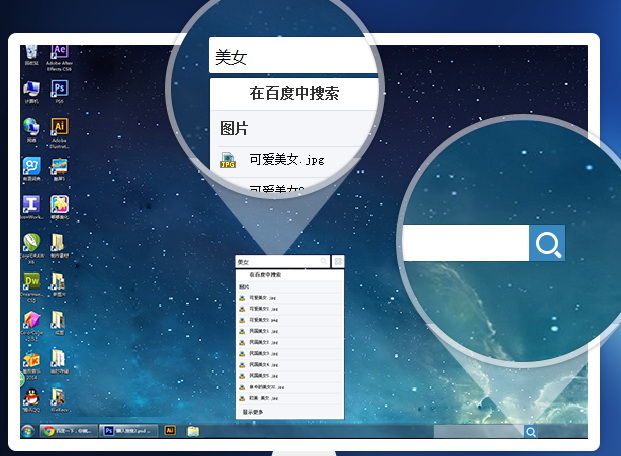
Task: Click the grid icon button beside the search field
Action: pyautogui.click(x=338, y=261)
